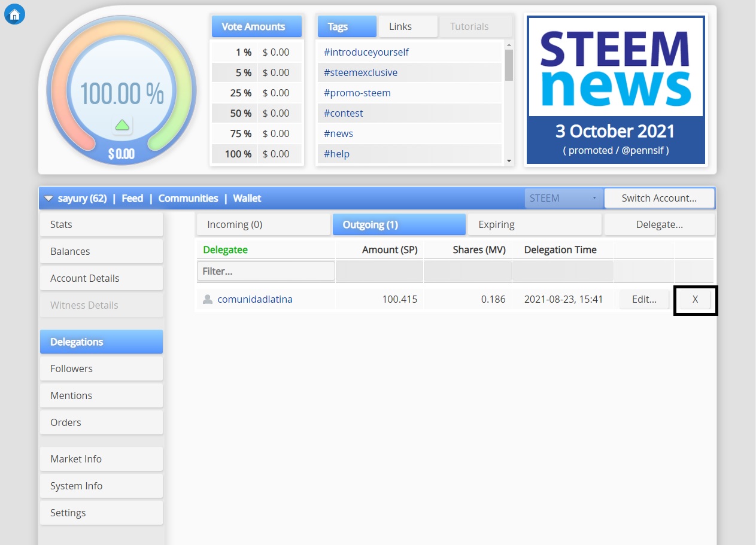Viewport: 756px width, 545px height.
Task: Focus the delegatee Filter input
Action: (266, 271)
